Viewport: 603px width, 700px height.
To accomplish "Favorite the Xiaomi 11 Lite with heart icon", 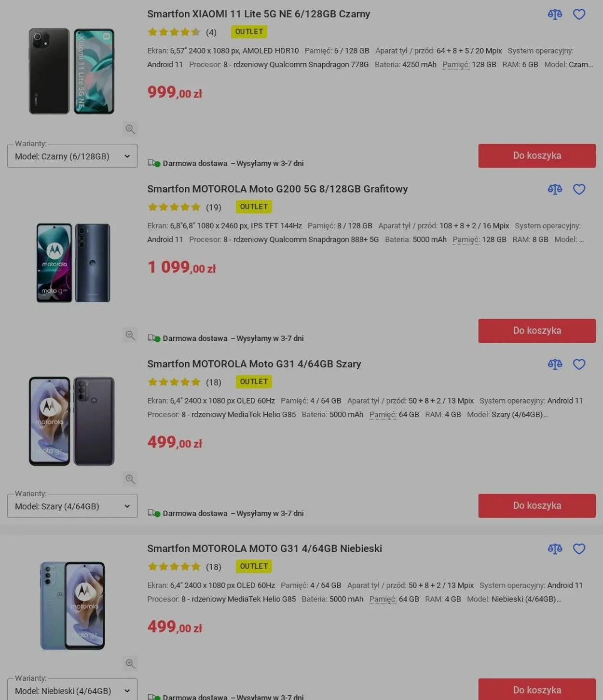I will pyautogui.click(x=579, y=14).
